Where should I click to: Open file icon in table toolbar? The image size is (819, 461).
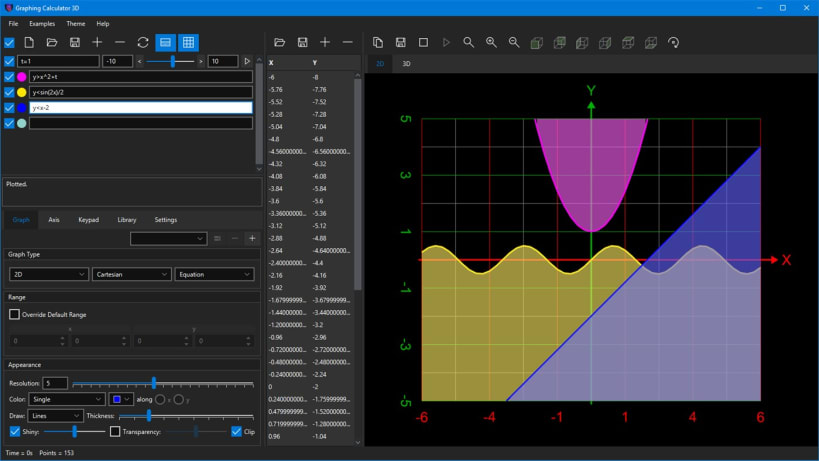coord(279,43)
